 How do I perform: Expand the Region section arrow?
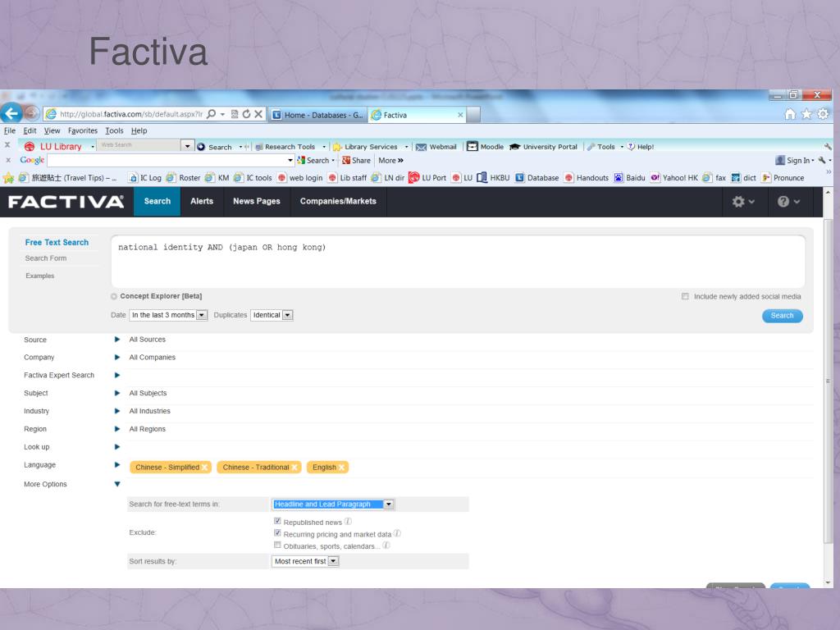click(116, 429)
